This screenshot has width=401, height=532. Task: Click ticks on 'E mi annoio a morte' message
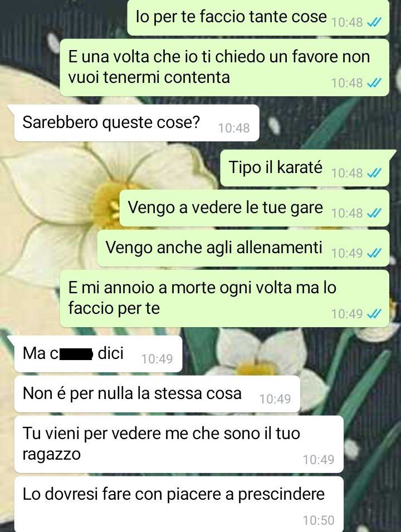tap(374, 314)
